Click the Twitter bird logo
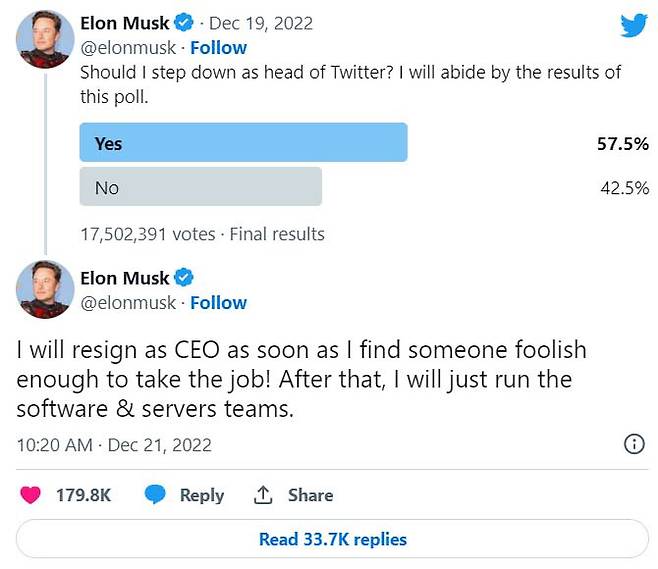658x569 pixels. coord(634,25)
